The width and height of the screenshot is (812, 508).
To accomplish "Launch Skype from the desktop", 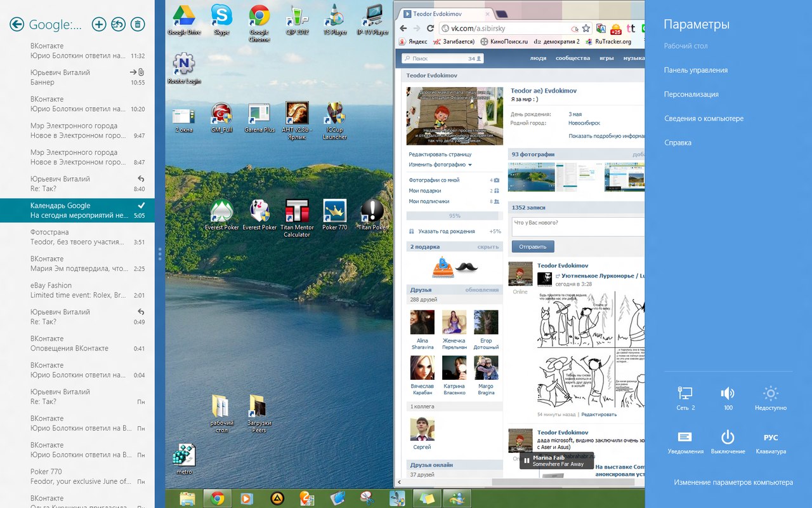I will (222, 20).
